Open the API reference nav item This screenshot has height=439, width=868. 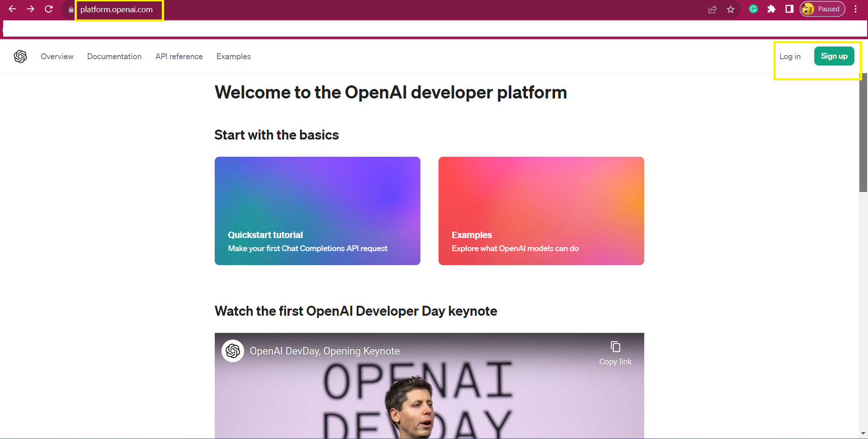(x=179, y=56)
